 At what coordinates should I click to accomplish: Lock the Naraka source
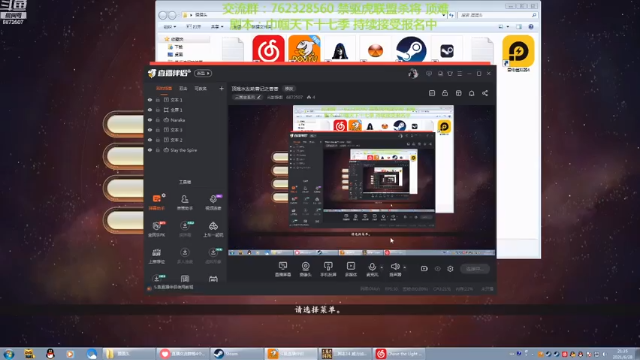(158, 120)
